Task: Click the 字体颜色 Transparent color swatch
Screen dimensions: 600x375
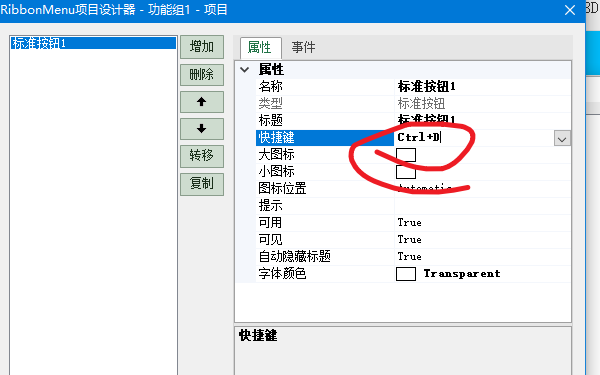Action: point(406,274)
